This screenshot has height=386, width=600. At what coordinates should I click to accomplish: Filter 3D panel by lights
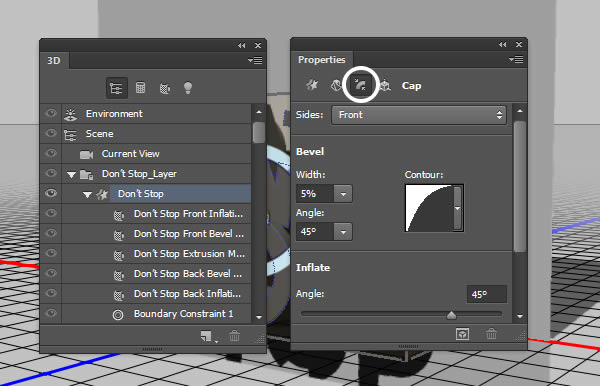(188, 88)
